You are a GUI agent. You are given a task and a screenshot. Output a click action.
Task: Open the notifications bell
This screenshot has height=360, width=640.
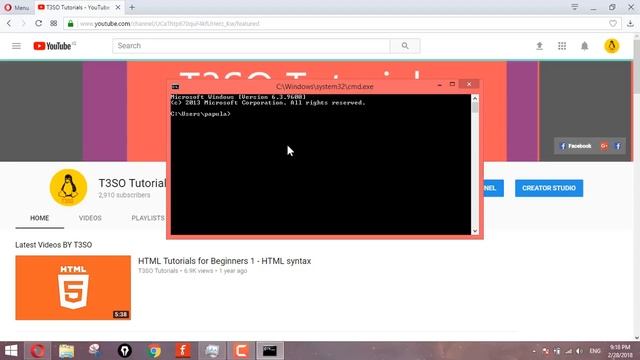(x=584, y=46)
